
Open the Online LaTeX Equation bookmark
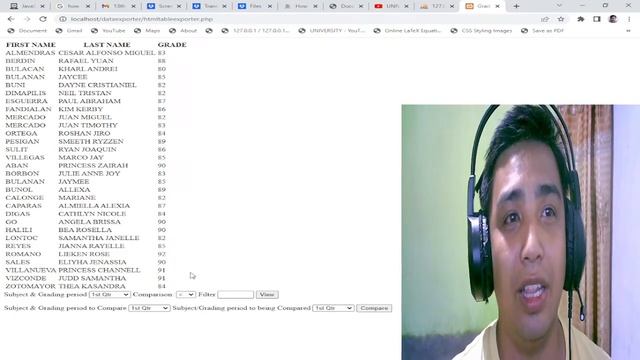pos(407,31)
